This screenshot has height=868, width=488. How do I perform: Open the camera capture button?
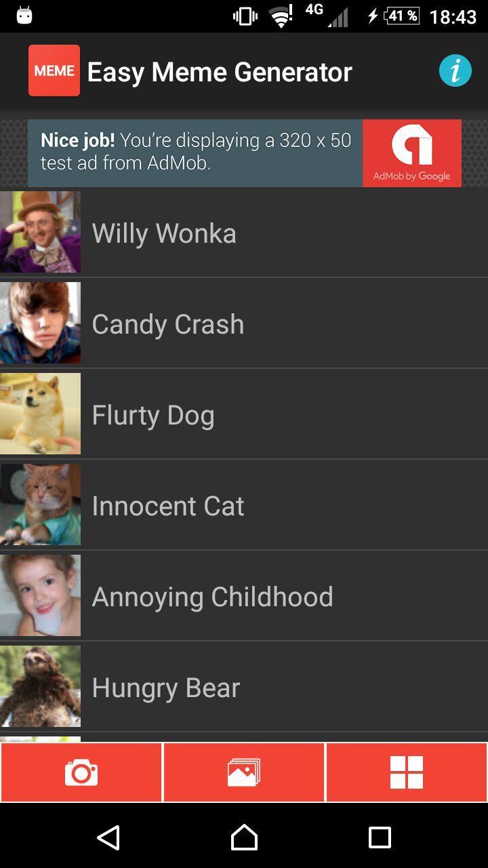point(81,772)
